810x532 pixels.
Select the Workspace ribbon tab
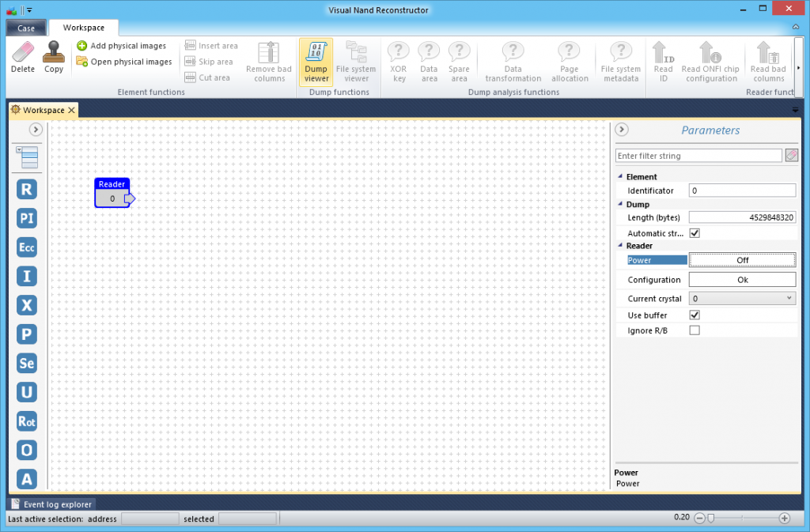[x=84, y=28]
